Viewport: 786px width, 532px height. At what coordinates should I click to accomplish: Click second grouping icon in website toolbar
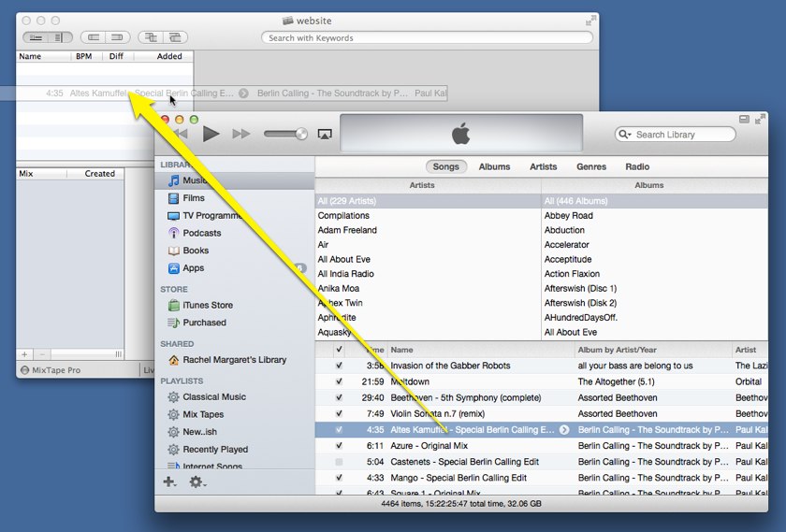[176, 37]
